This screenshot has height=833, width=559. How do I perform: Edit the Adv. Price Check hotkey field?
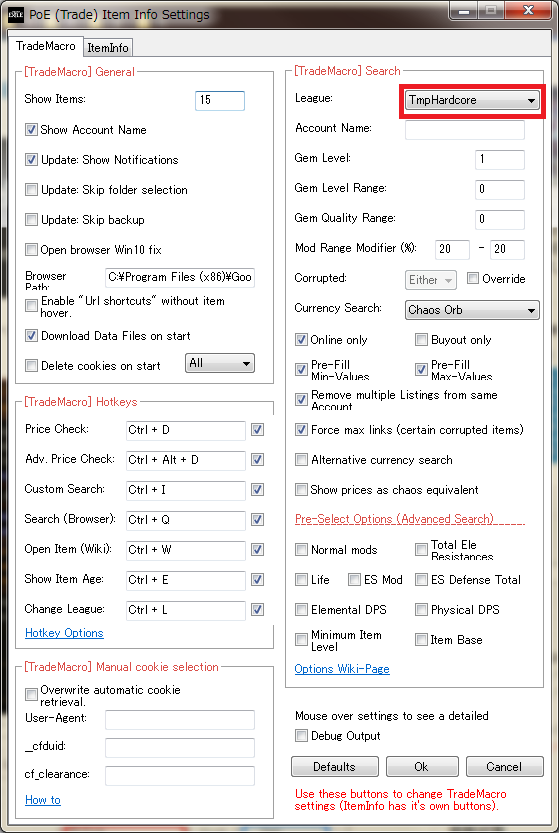pyautogui.click(x=185, y=460)
